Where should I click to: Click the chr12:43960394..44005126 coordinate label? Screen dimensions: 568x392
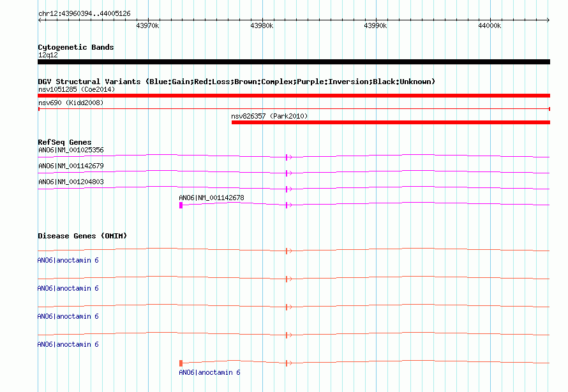(x=84, y=14)
